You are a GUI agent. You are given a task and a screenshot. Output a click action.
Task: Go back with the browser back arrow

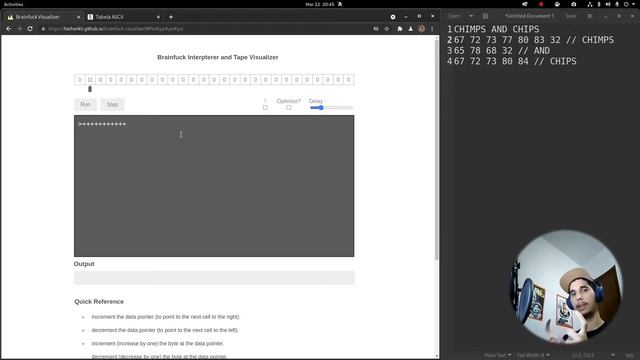(9, 29)
